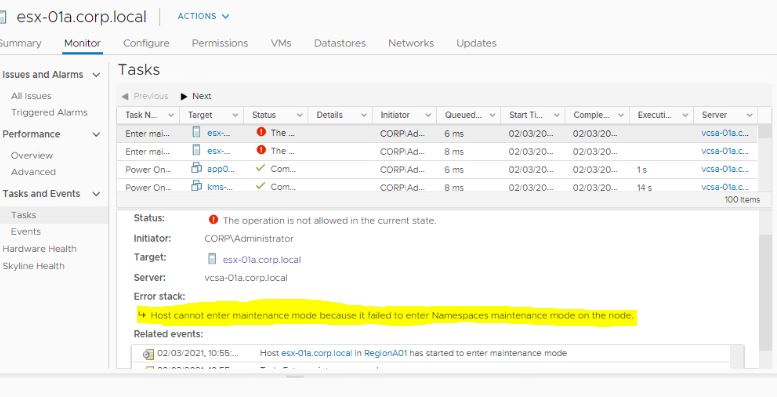Go to the Next page of tasks
Screen dimensions: 777x397
tap(196, 96)
